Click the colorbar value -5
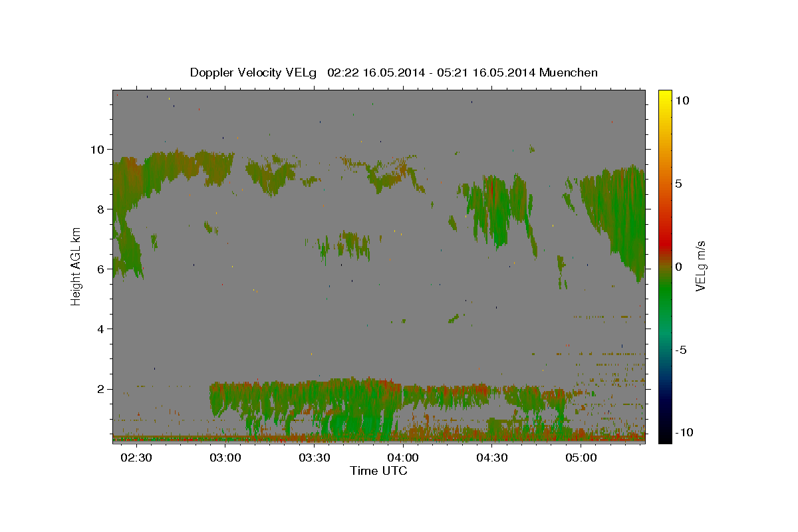798x532 pixels. tap(681, 350)
